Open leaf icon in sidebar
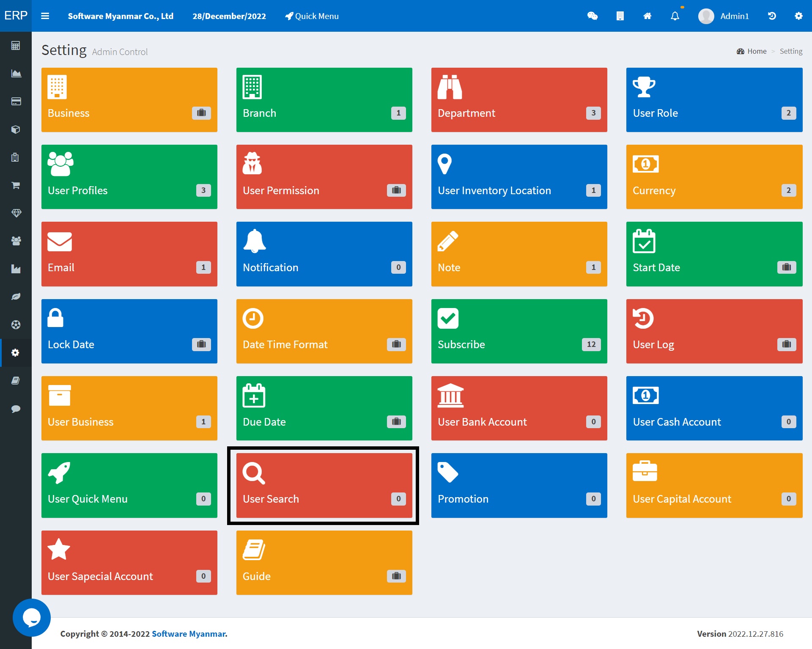The height and width of the screenshot is (649, 812). tap(16, 297)
